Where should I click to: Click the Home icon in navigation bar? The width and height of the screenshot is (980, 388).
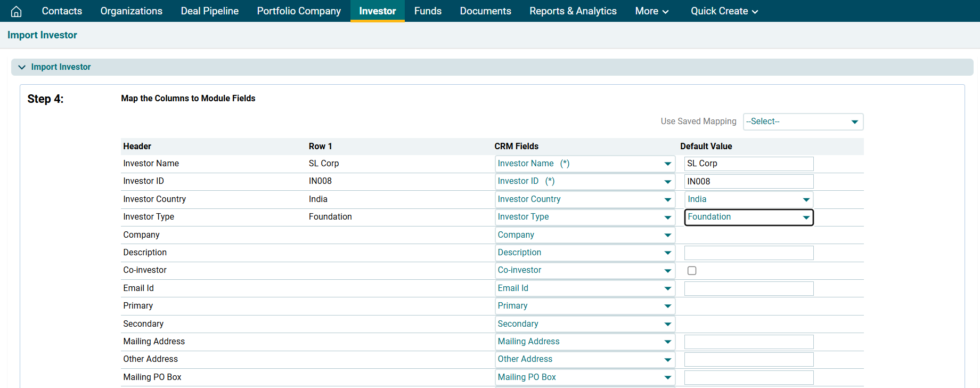17,11
